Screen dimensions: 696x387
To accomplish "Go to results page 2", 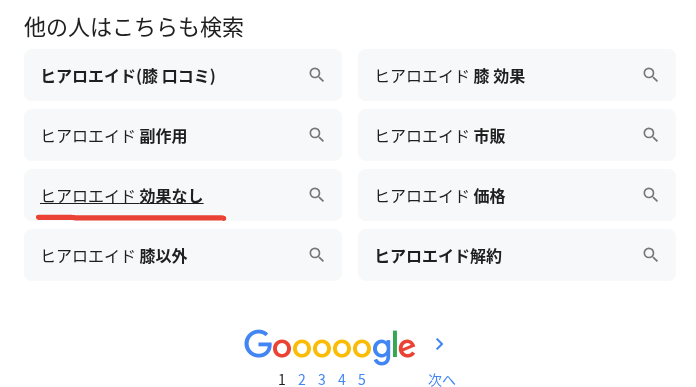I will tap(302, 380).
